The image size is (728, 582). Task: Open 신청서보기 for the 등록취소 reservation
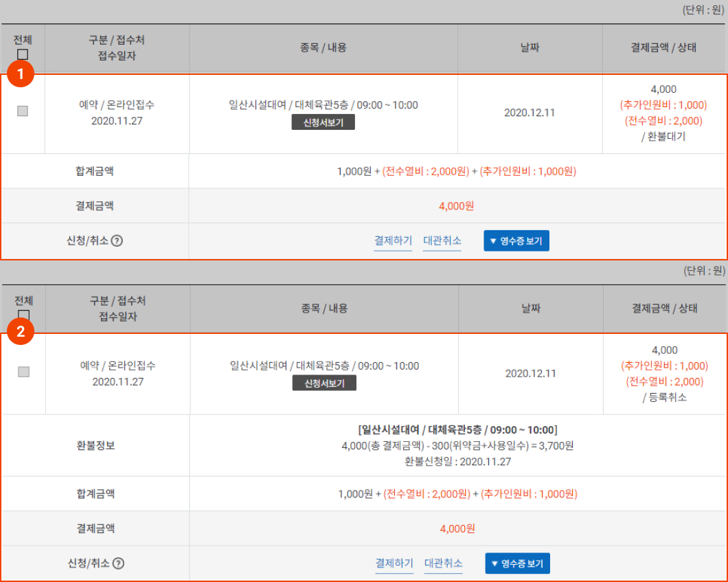point(324,383)
